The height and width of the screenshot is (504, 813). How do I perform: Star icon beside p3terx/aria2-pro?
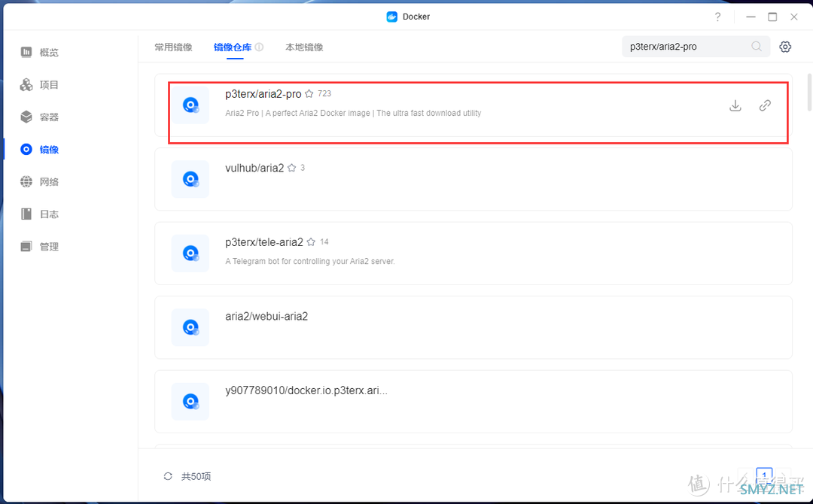tap(309, 94)
